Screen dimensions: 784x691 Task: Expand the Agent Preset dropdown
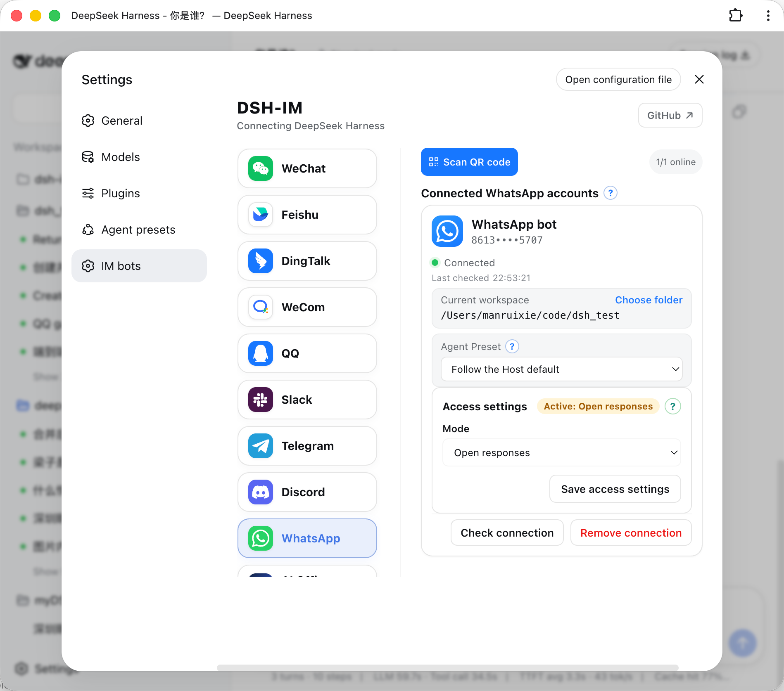[x=561, y=369]
